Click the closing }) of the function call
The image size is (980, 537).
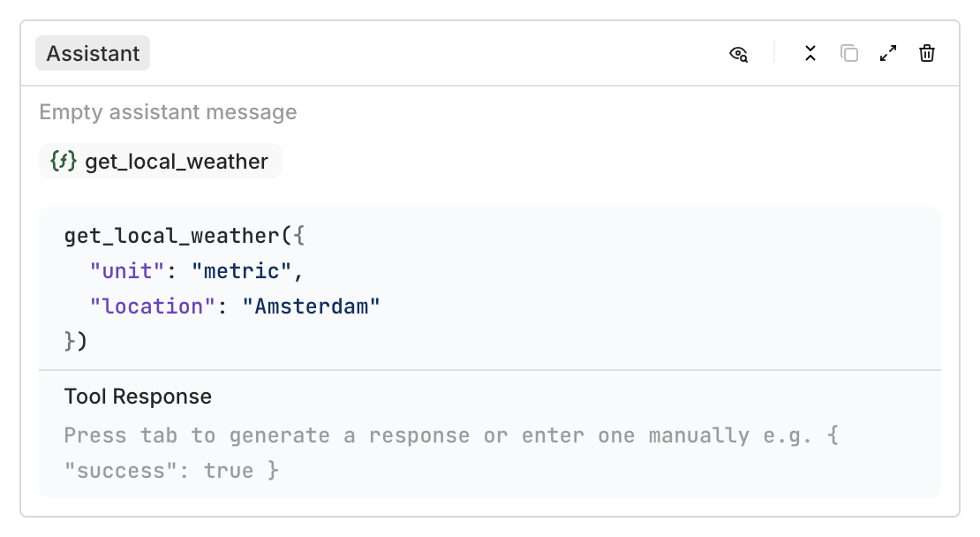(76, 341)
